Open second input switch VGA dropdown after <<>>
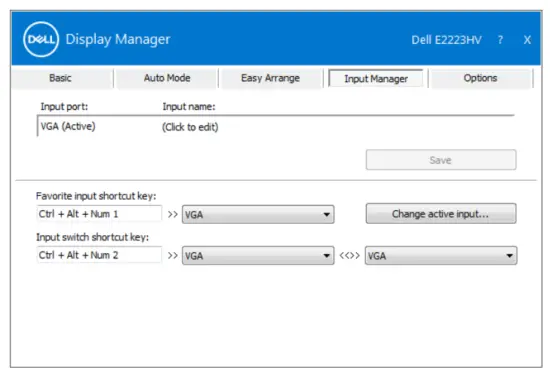The image size is (550, 376). (441, 256)
